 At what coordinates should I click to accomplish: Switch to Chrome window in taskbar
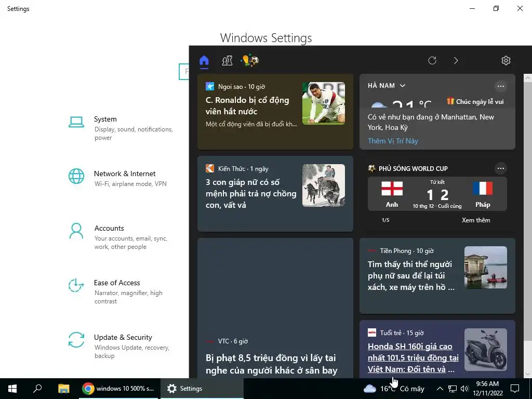118,389
